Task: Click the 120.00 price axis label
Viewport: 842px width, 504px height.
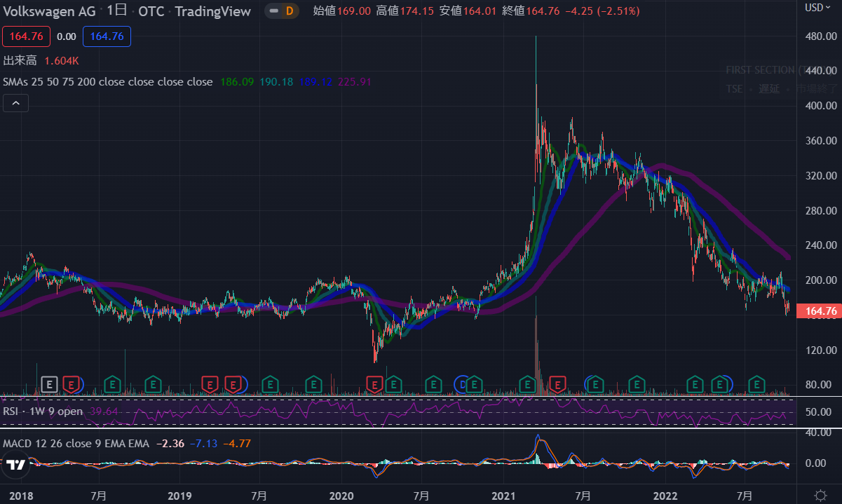Action: tap(822, 350)
